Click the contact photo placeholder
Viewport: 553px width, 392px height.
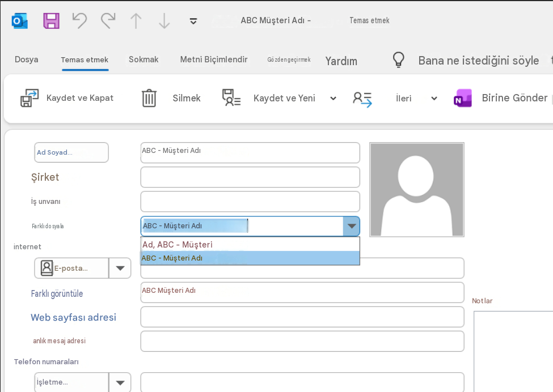pyautogui.click(x=417, y=189)
